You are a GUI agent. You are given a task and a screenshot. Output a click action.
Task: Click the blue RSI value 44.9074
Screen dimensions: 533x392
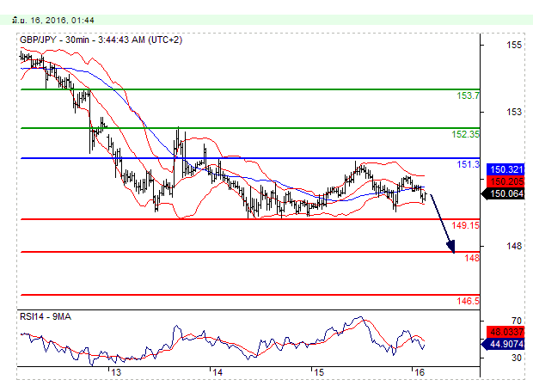click(x=503, y=344)
